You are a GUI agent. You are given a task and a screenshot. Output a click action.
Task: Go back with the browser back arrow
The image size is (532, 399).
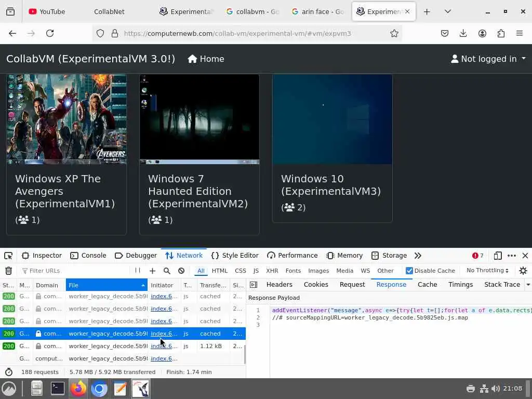[12, 33]
